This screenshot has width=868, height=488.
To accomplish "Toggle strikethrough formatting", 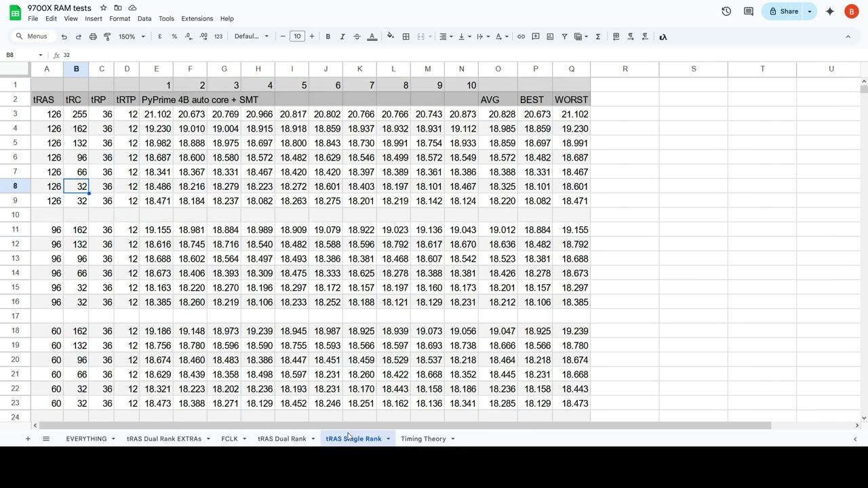I will tap(357, 37).
